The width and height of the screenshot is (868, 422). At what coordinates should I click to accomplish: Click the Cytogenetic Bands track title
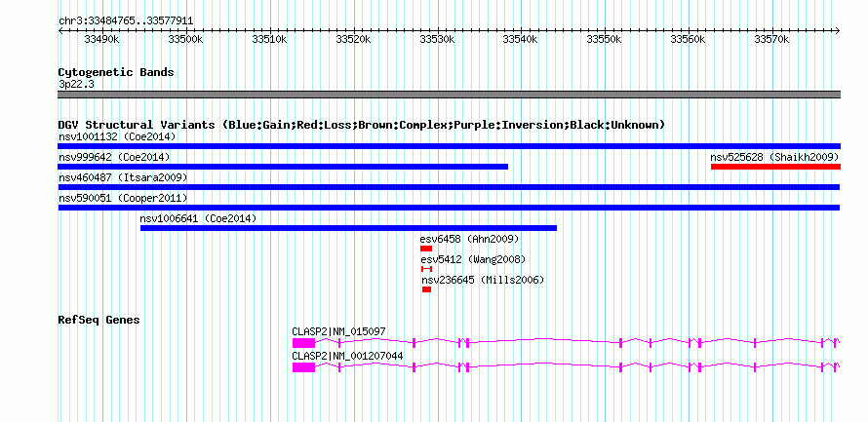click(116, 72)
